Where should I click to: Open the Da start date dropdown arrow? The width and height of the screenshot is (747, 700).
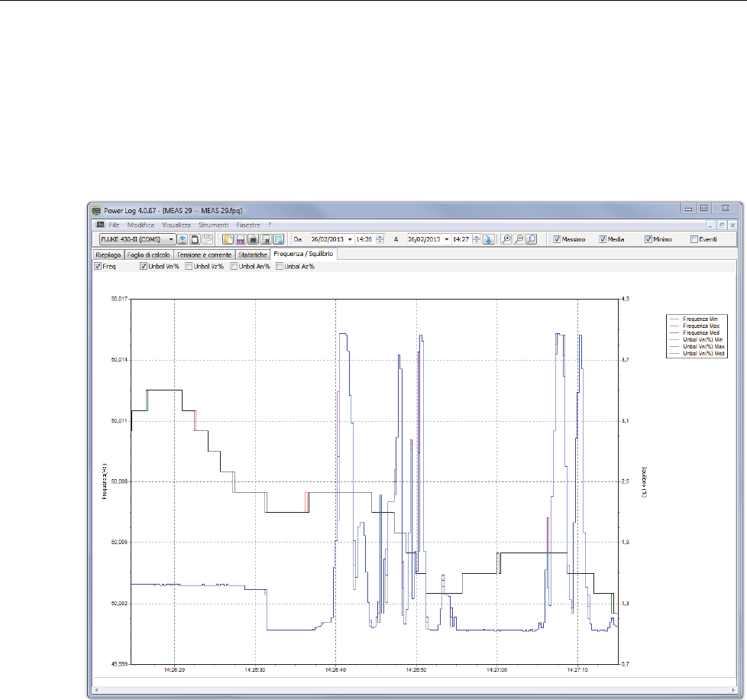pos(350,239)
